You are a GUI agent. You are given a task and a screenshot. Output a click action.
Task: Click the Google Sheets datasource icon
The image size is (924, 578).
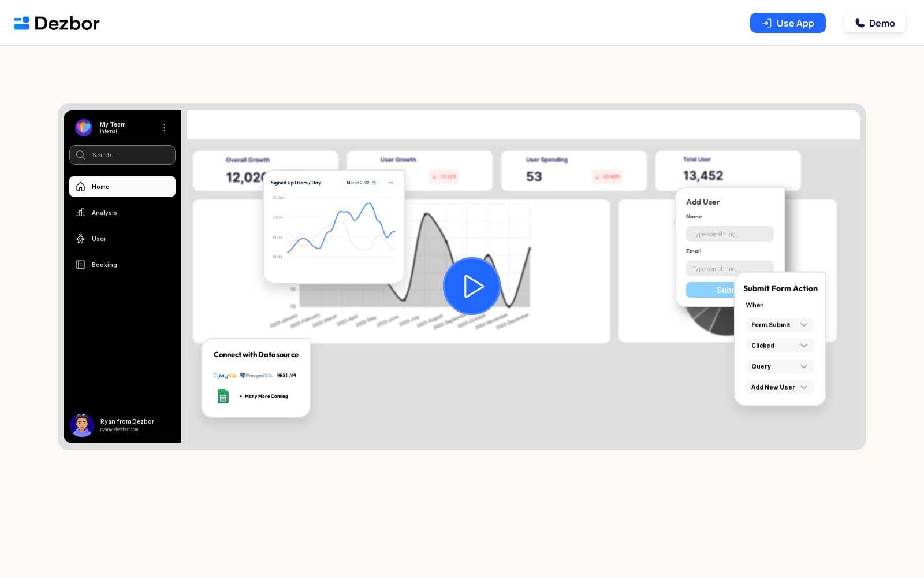[223, 396]
